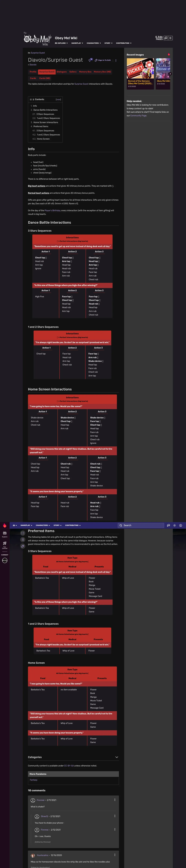Viewport: 186px width, 868px height.
Task: Toggle light/dark theme icon in top header
Action: [170, 38]
